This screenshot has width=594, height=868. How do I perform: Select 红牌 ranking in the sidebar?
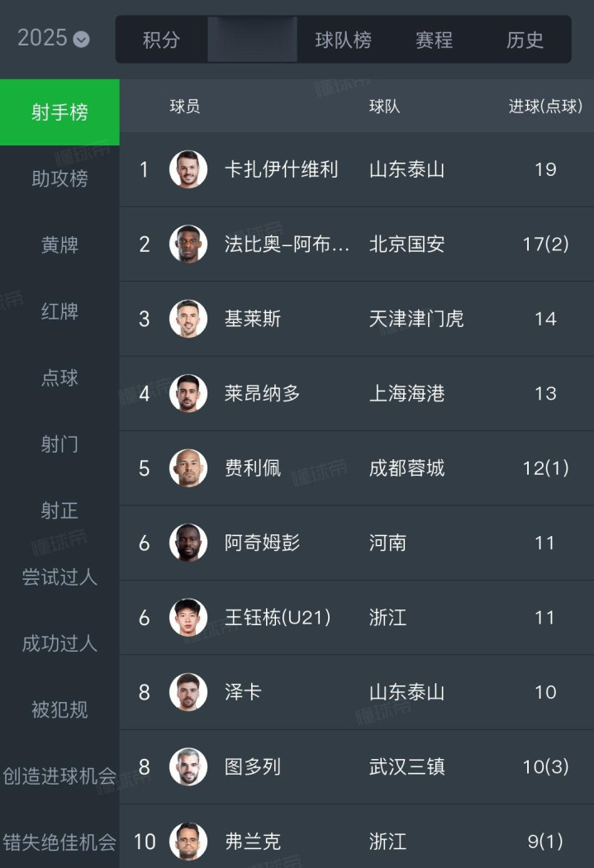coord(59,311)
